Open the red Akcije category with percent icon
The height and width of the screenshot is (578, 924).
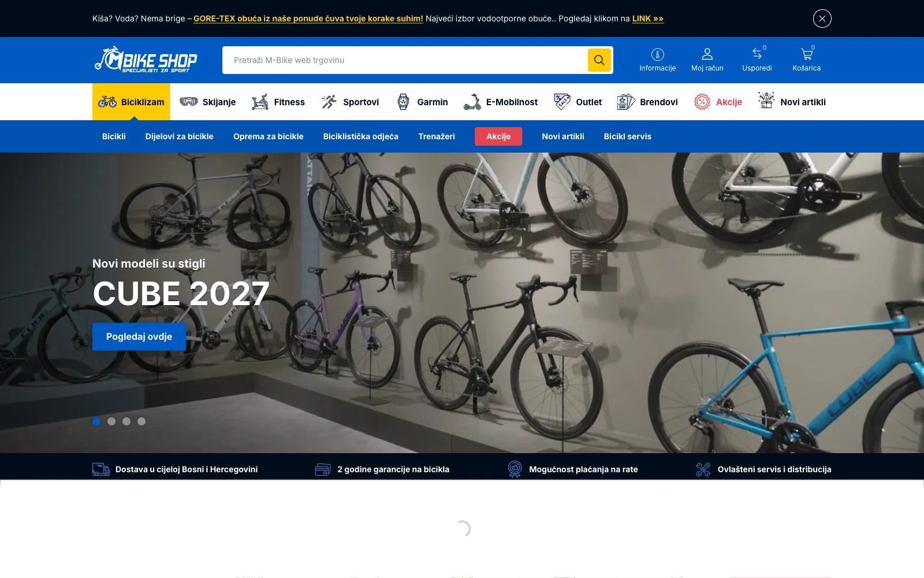pos(718,102)
